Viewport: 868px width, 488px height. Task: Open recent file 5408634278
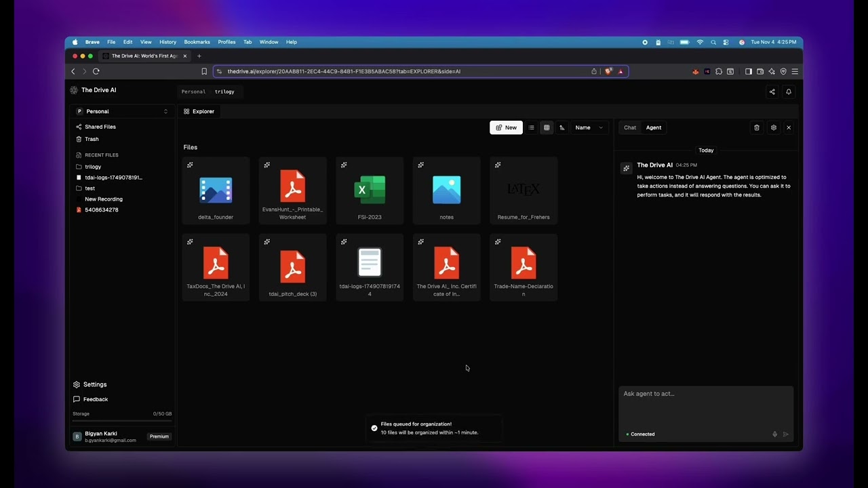(102, 210)
